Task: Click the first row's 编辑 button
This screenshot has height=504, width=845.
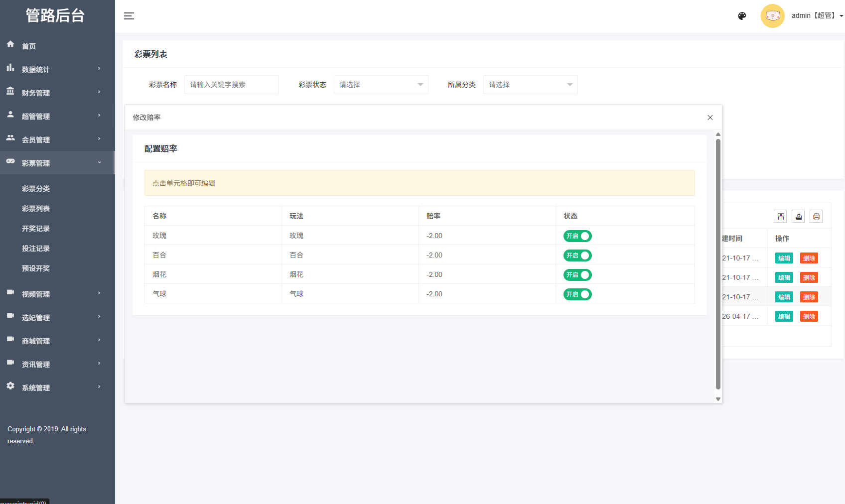Action: point(784,258)
